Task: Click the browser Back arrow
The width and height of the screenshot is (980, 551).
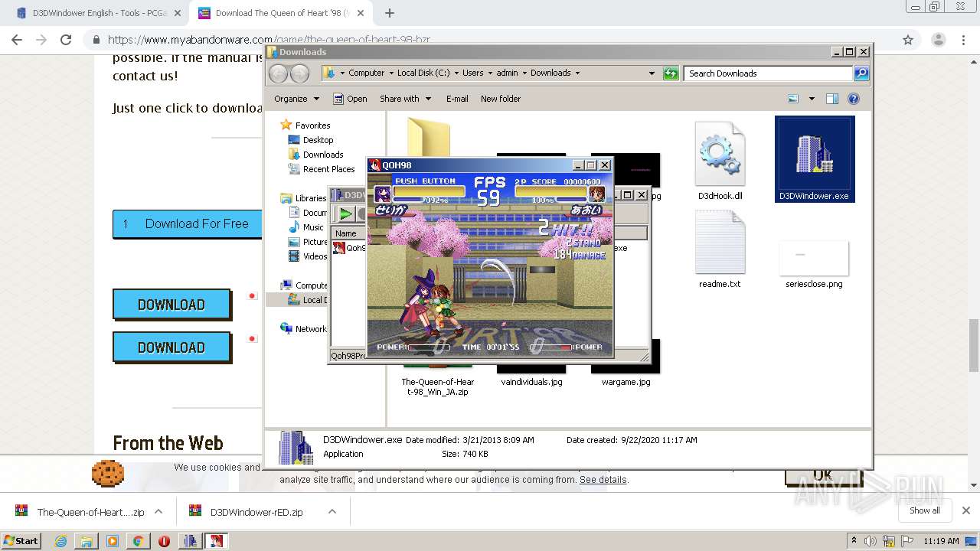Action: coord(17,40)
